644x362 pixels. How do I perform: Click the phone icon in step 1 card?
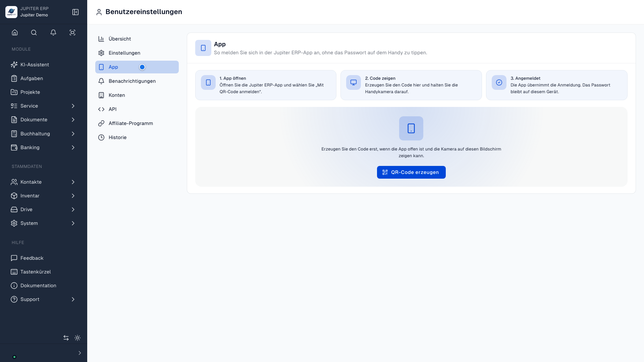click(x=208, y=82)
